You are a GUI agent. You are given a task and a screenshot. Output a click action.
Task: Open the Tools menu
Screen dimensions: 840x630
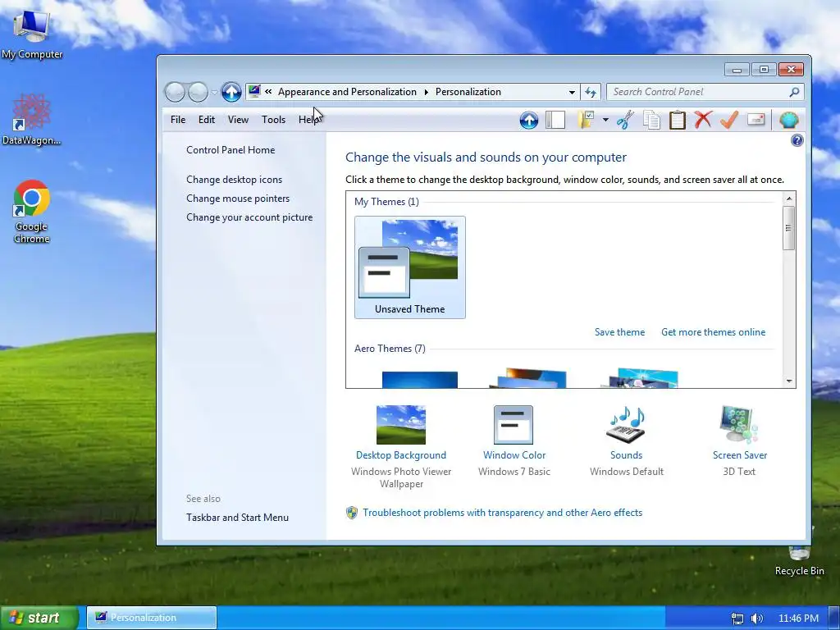pyautogui.click(x=273, y=120)
